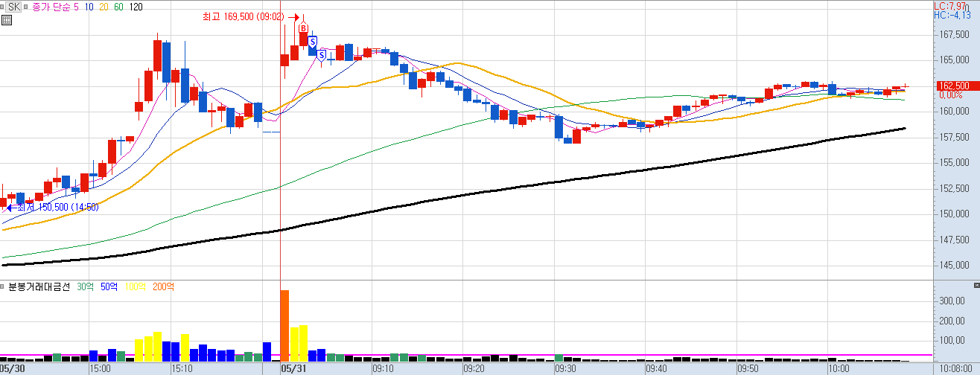The width and height of the screenshot is (980, 375).
Task: Click the 100억 volume legend
Action: pos(136,286)
